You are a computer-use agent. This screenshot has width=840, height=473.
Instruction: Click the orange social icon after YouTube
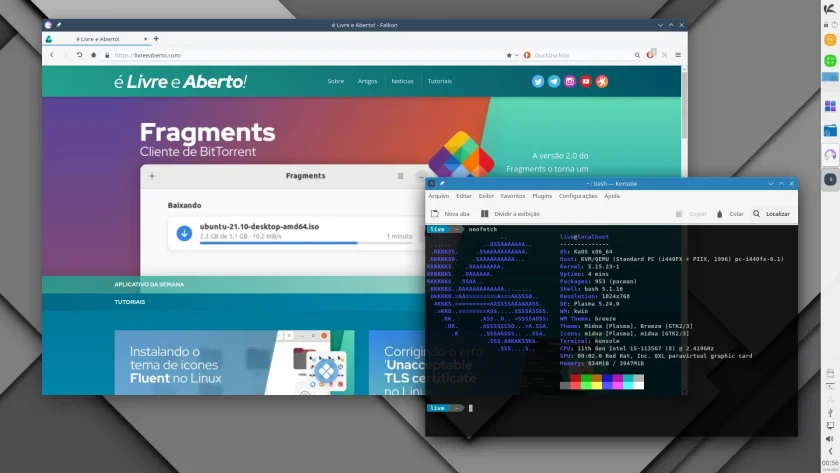(602, 81)
